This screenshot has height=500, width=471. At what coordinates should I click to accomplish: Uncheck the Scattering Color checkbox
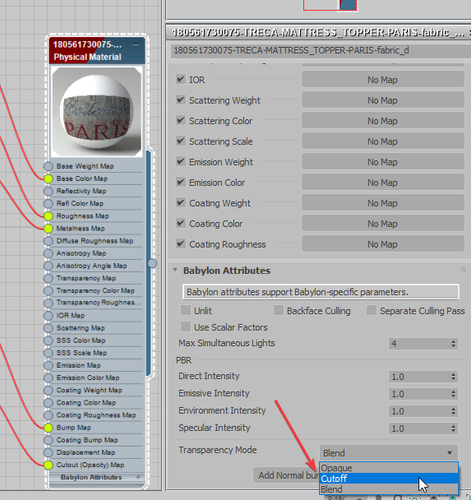click(x=181, y=120)
